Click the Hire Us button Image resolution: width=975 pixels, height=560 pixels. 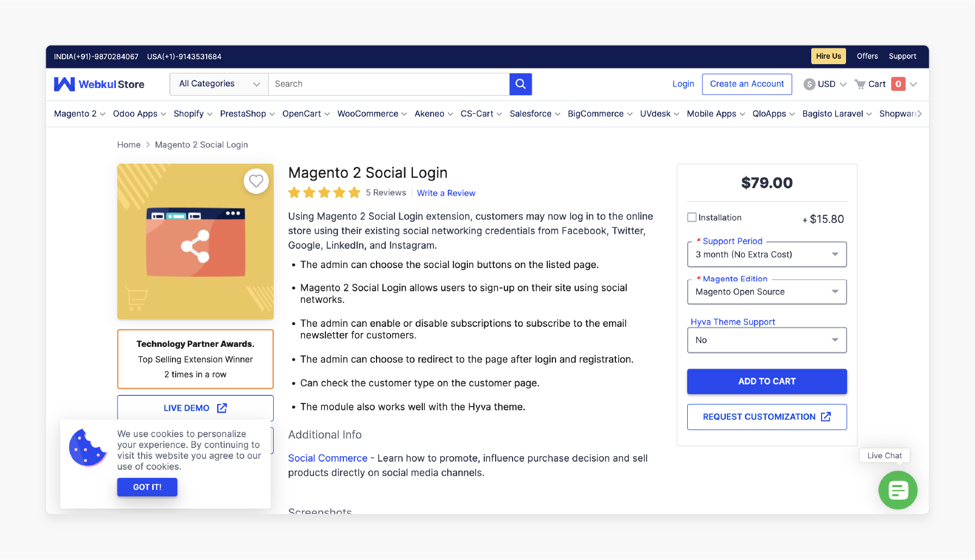click(x=829, y=56)
